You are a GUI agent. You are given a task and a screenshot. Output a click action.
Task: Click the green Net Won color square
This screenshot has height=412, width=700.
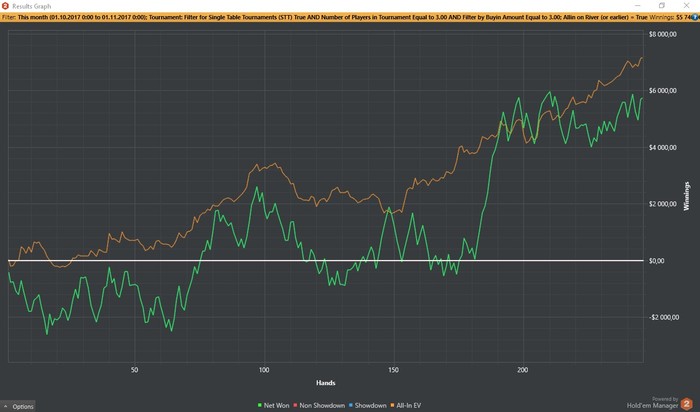tap(260, 405)
